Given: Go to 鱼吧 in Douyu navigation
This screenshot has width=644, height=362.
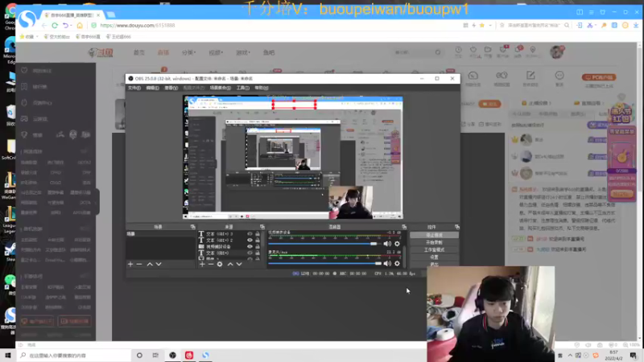Looking at the screenshot, I should (x=269, y=52).
